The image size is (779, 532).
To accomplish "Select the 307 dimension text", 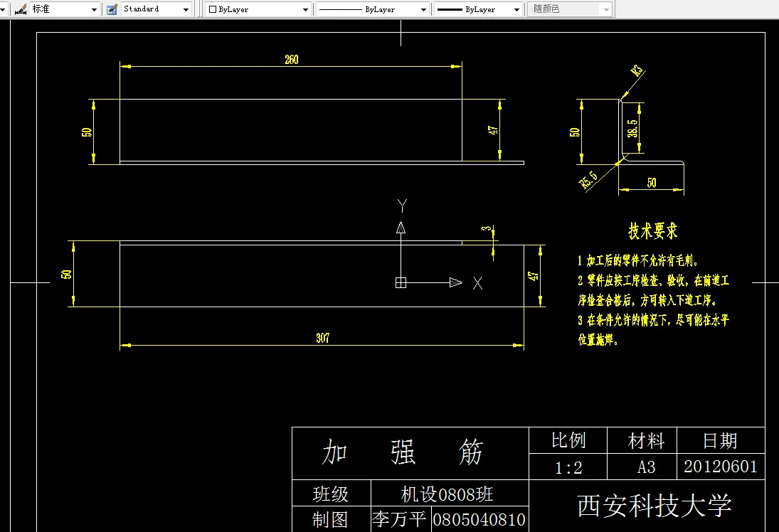I will tap(323, 339).
